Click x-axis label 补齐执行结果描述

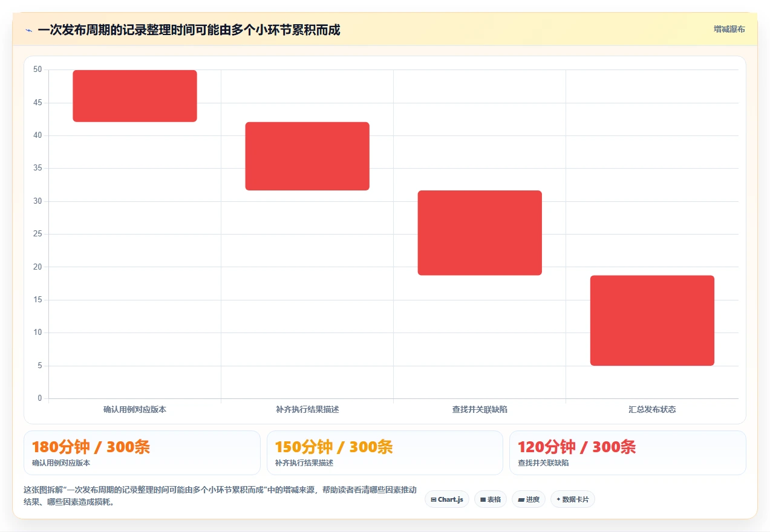coord(307,409)
